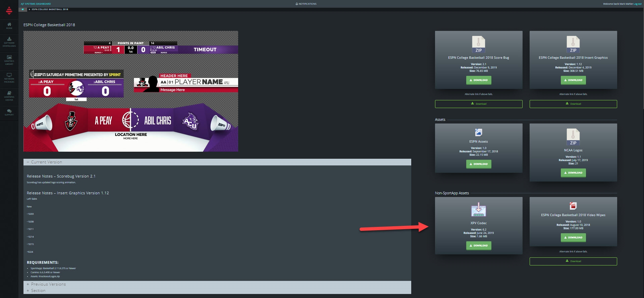Click the Score Bug ZIP file icon
The height and width of the screenshot is (298, 644).
point(478,44)
